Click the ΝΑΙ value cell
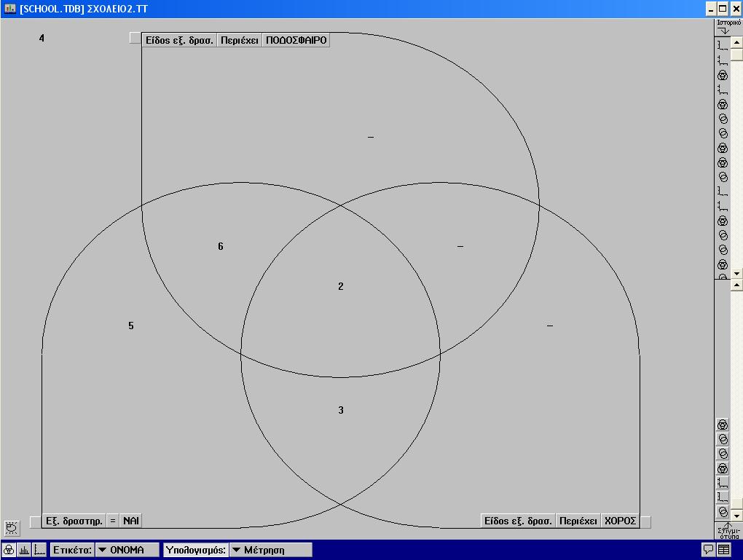743x560 pixels. 131,521
